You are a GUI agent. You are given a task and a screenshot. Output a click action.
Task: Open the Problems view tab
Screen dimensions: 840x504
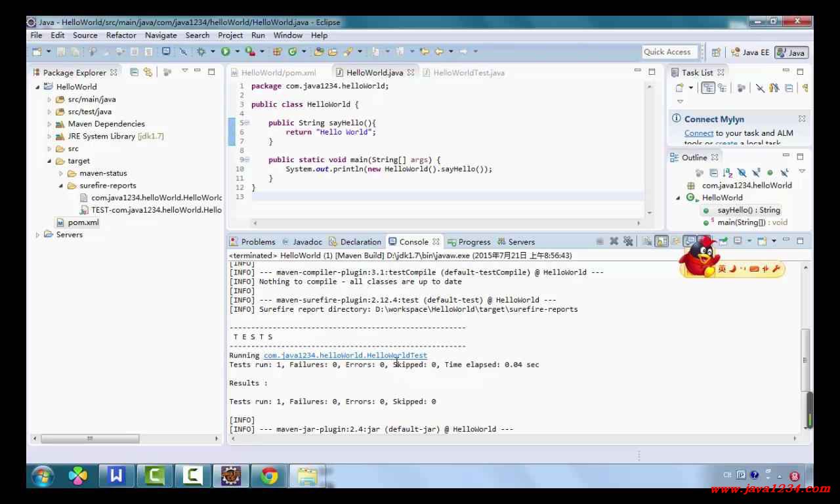pyautogui.click(x=253, y=241)
